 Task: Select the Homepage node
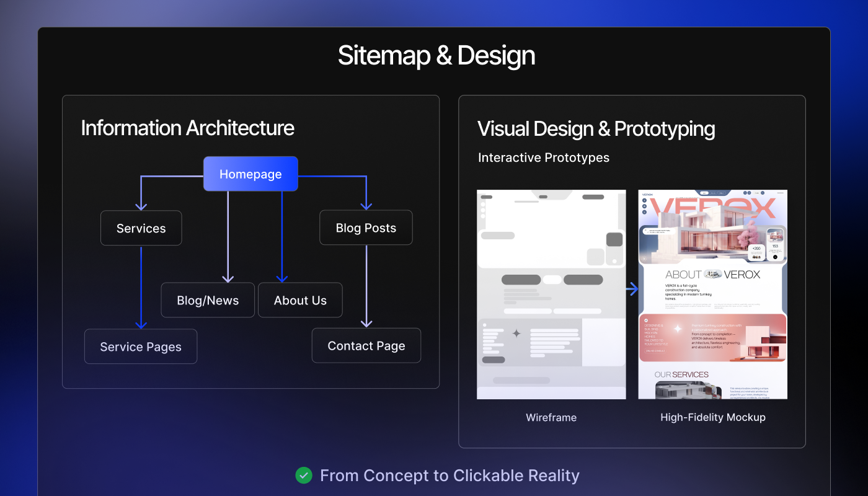pos(250,174)
